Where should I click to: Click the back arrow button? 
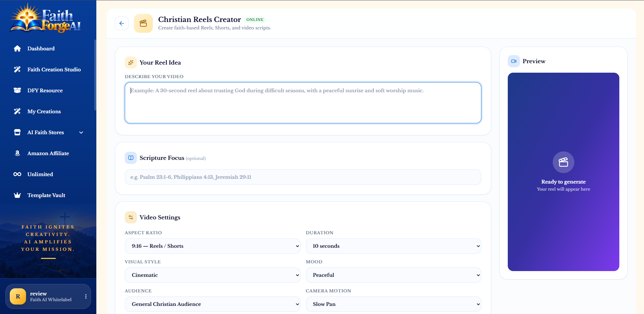[x=122, y=23]
